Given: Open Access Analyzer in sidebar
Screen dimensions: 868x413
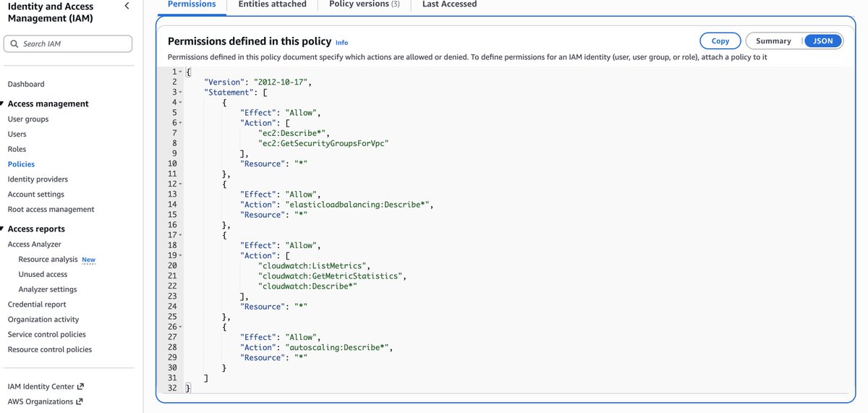Looking at the screenshot, I should pyautogui.click(x=34, y=244).
